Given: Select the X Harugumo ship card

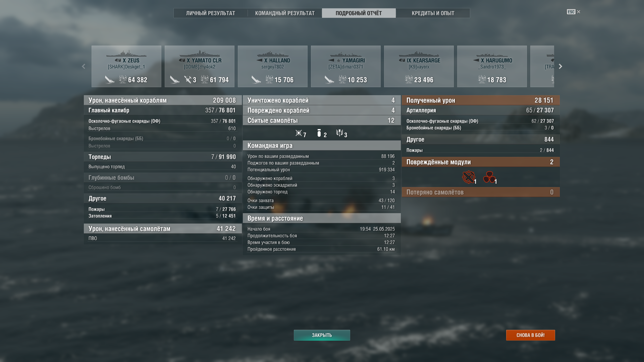Looking at the screenshot, I should (492, 66).
